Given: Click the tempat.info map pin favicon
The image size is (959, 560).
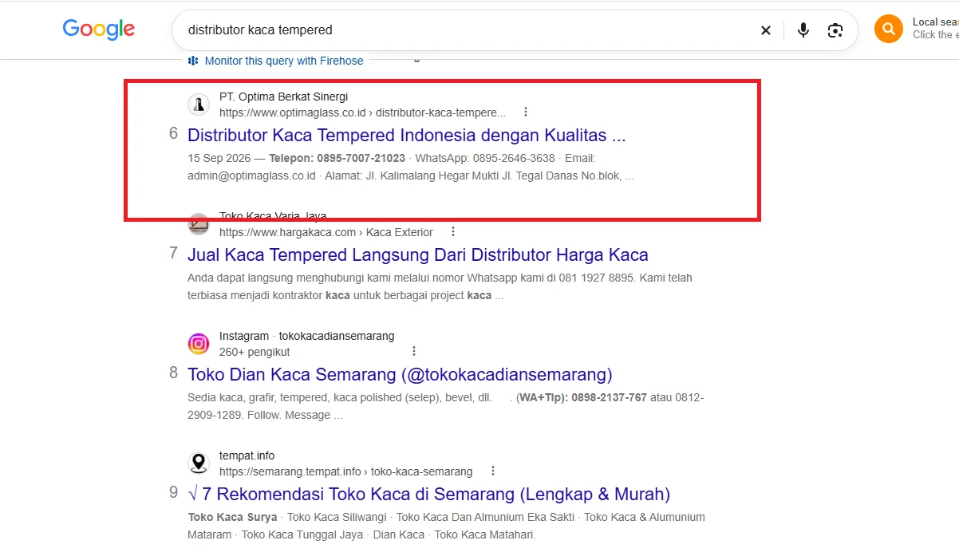Looking at the screenshot, I should [199, 463].
